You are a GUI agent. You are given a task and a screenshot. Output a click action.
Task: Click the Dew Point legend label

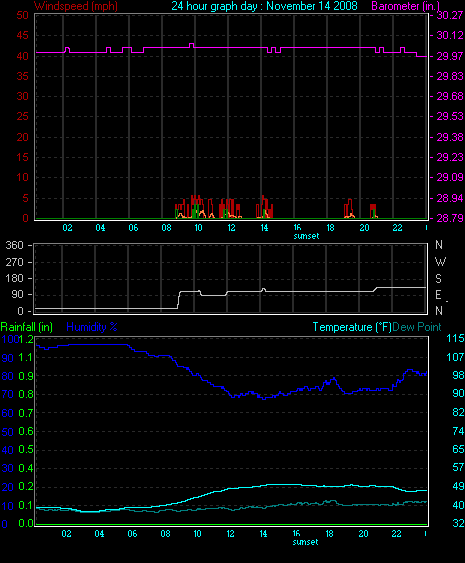click(x=417, y=327)
